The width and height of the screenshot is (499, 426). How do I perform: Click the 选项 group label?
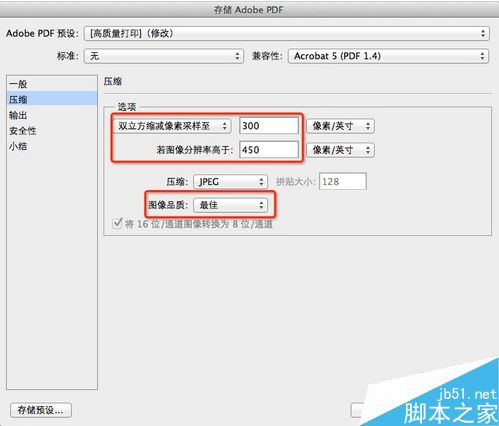[x=127, y=107]
